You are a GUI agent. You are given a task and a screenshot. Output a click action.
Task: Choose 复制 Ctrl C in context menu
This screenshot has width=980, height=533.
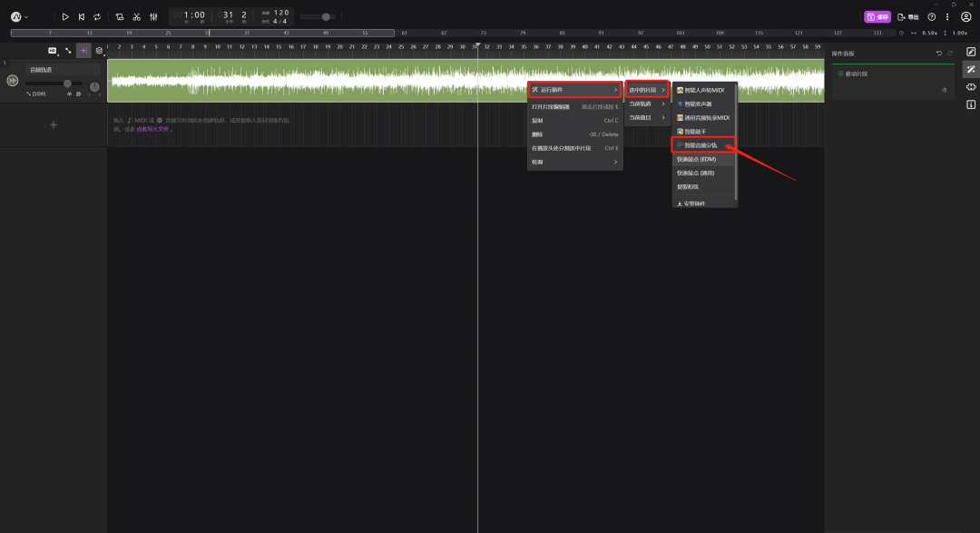(575, 121)
